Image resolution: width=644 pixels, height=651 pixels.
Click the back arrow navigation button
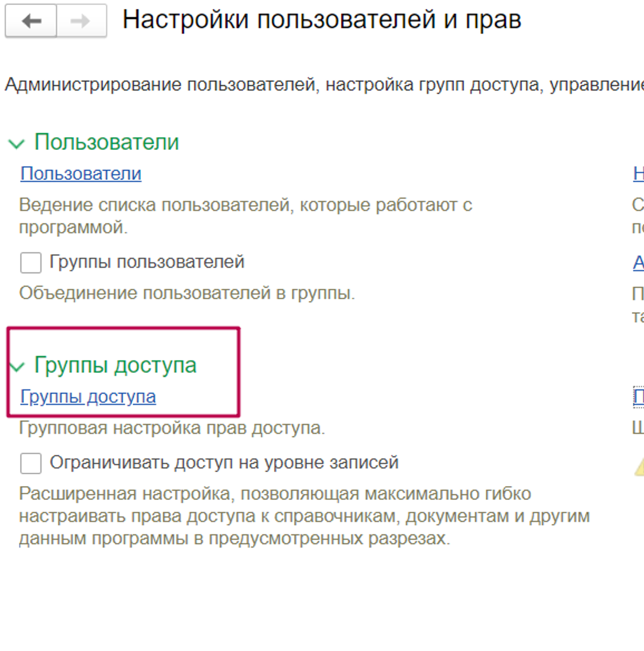coord(31,21)
